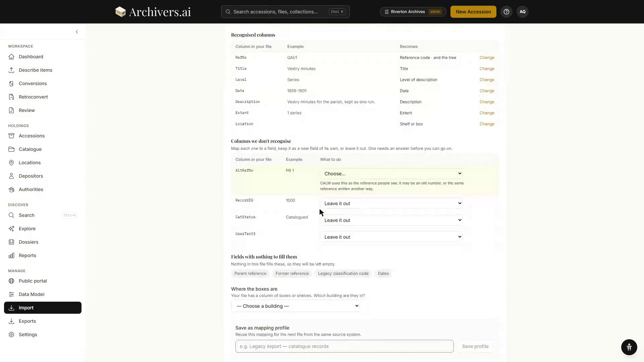The image size is (644, 362).
Task: Click the 'QAI/1' example value
Action: [x=292, y=58]
